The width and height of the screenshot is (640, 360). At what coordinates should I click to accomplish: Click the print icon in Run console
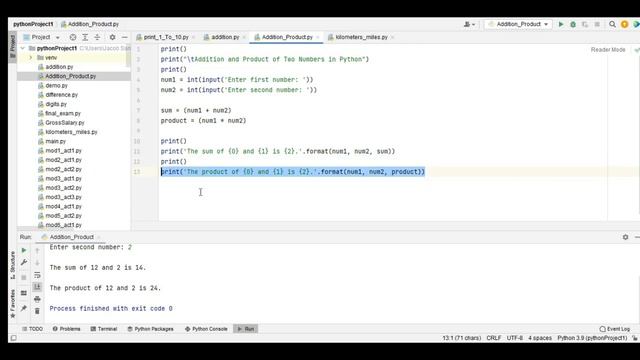pyautogui.click(x=37, y=299)
